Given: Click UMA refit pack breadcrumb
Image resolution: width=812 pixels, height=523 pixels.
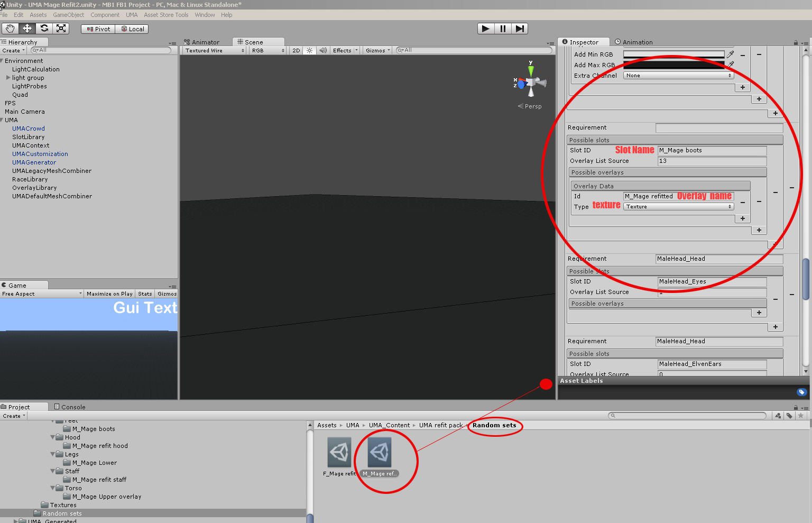Looking at the screenshot, I should [x=441, y=425].
